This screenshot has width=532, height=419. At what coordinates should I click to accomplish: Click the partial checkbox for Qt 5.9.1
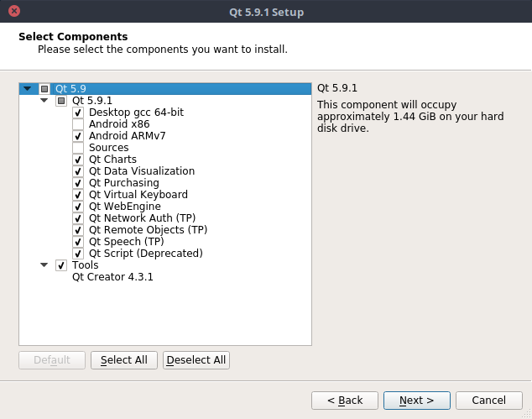coord(61,101)
